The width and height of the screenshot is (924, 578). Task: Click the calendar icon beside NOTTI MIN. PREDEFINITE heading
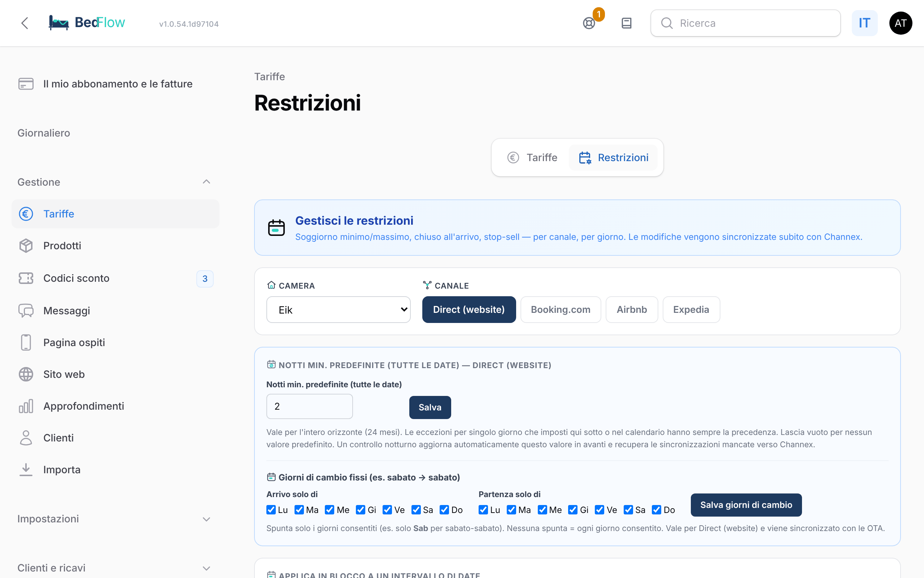(271, 365)
